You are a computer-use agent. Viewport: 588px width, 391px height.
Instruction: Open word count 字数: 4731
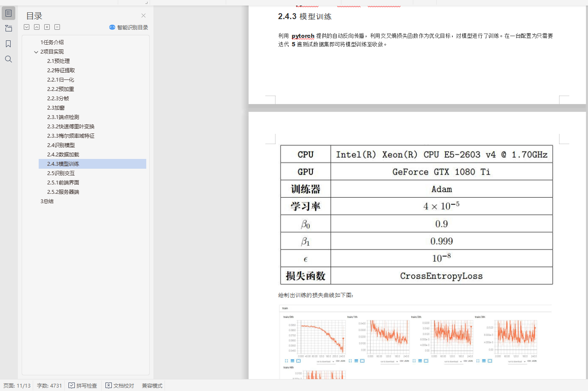49,385
